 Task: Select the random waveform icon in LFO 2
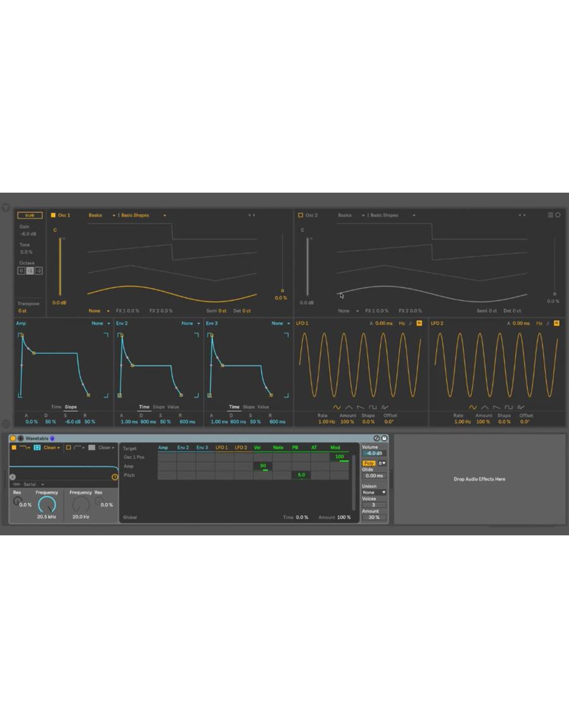coord(521,407)
